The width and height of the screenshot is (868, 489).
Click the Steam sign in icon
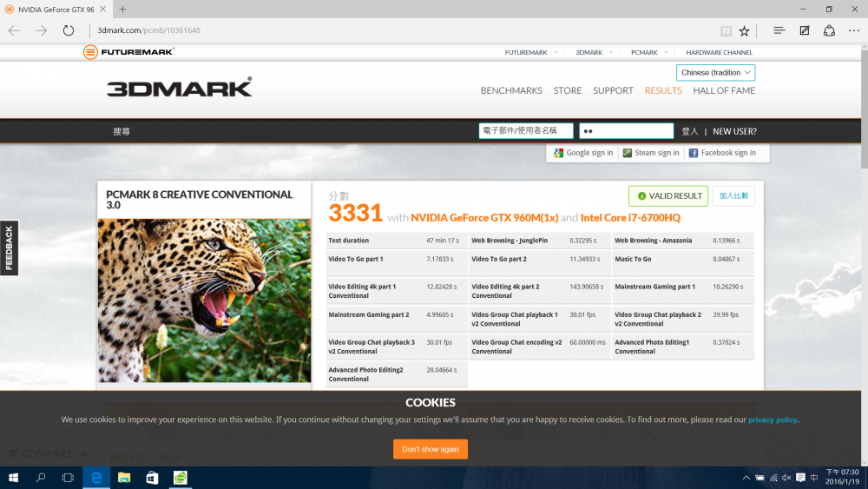point(628,153)
